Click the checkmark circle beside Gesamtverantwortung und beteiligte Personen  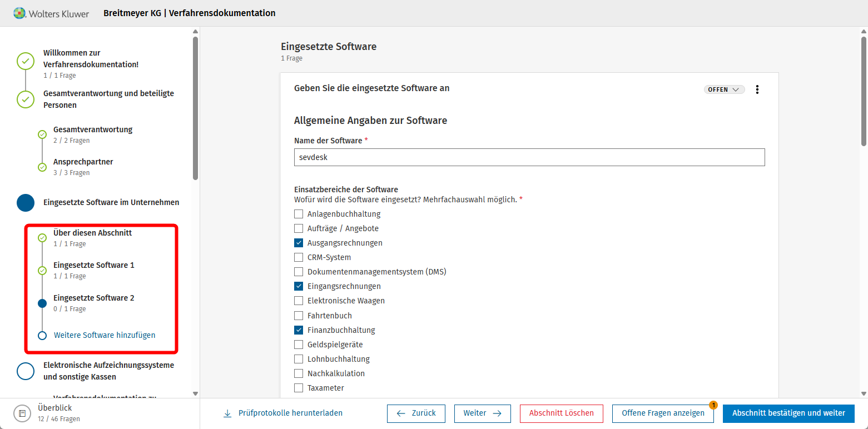coord(26,99)
